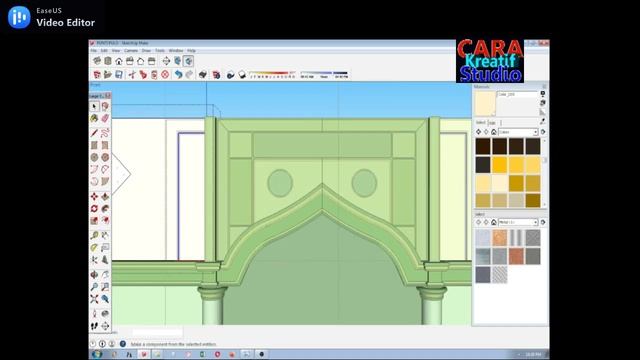Click the material name field

coord(517,94)
